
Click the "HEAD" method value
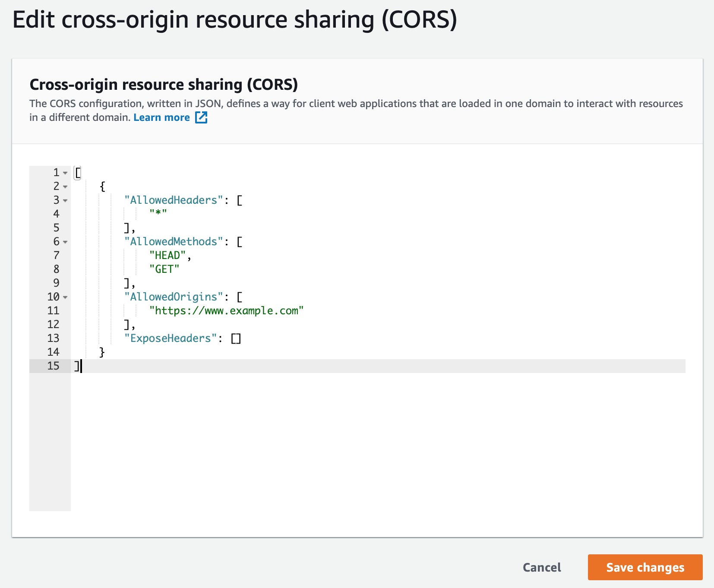[167, 256]
